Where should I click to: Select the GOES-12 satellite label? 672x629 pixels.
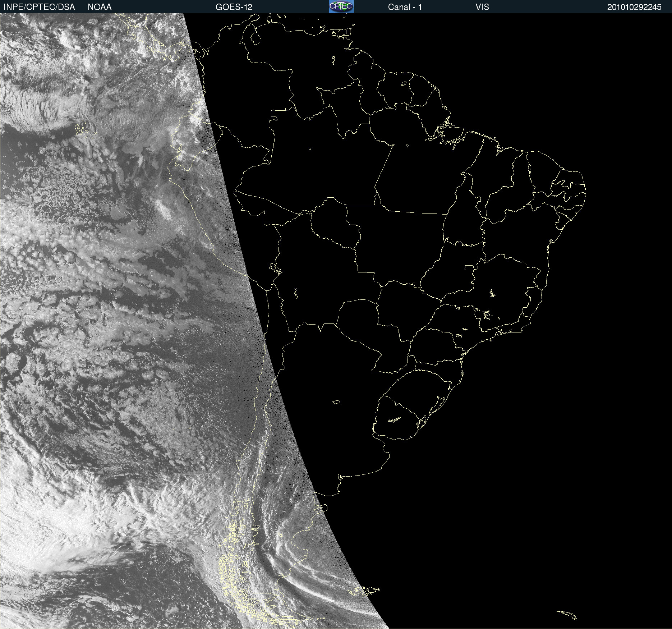(234, 7)
